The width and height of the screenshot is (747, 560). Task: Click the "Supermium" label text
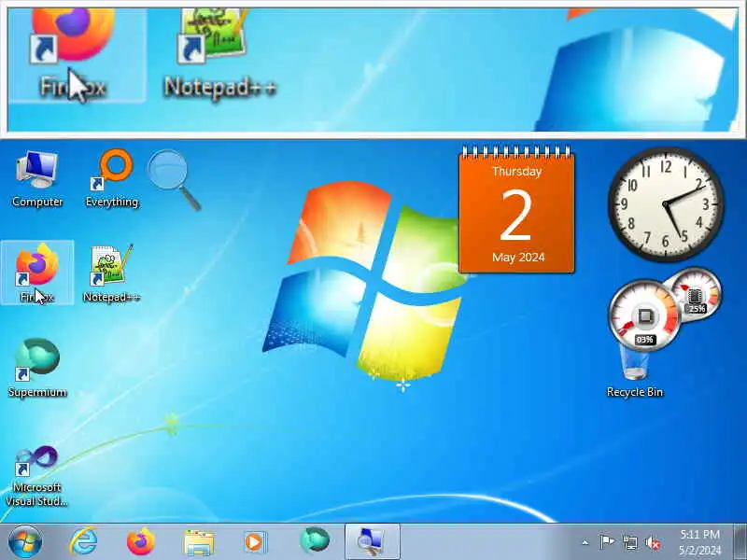pyautogui.click(x=37, y=392)
